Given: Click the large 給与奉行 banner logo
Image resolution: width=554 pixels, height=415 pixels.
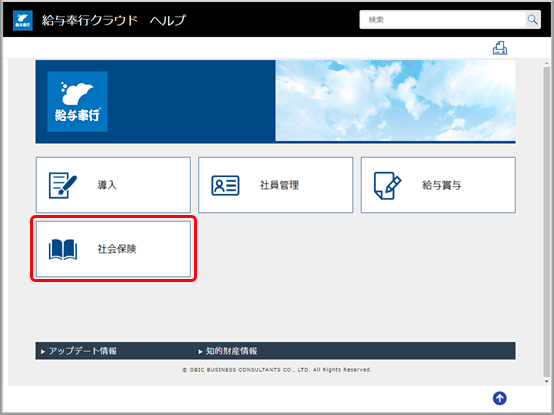Looking at the screenshot, I should click(77, 101).
